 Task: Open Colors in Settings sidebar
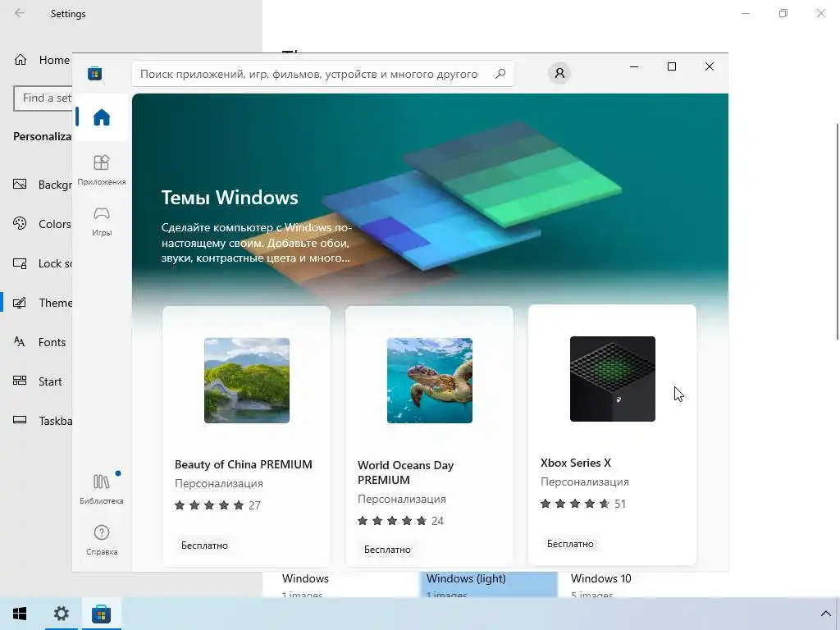pos(42,224)
